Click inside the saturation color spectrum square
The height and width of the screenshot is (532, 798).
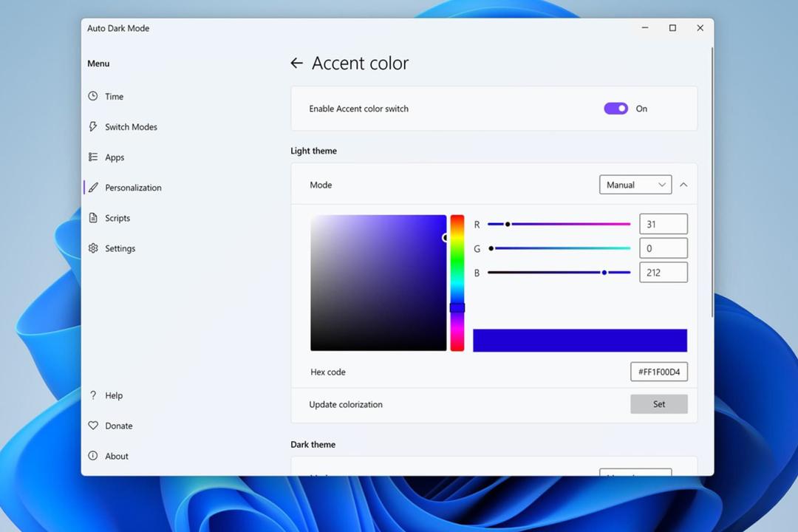378,282
